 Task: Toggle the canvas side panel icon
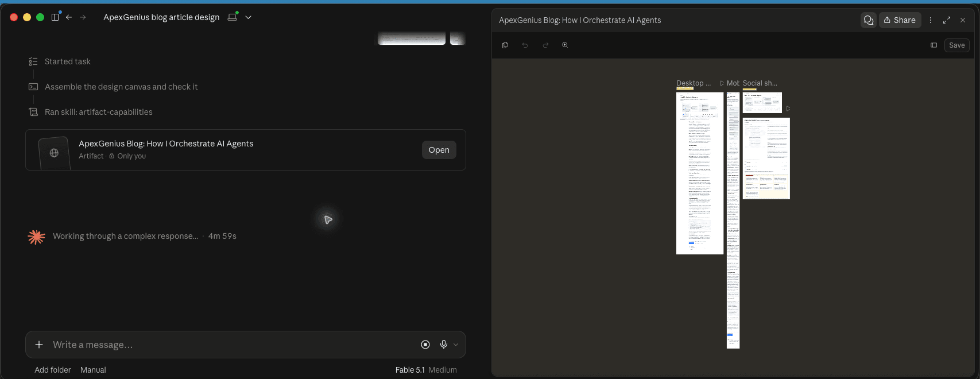click(934, 45)
